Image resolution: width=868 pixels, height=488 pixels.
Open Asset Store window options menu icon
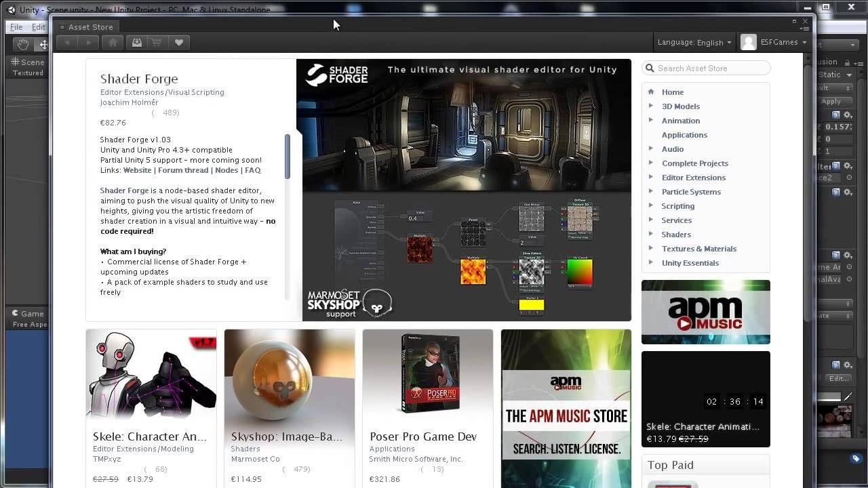(x=805, y=28)
